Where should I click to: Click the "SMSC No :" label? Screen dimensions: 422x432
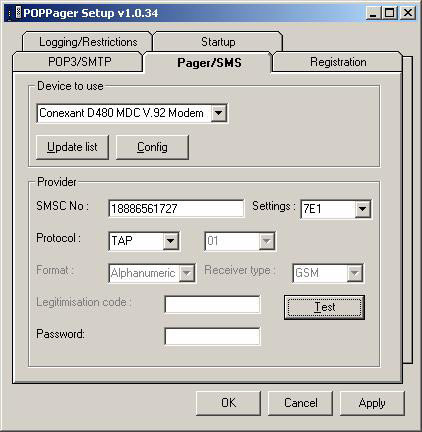tap(63, 206)
